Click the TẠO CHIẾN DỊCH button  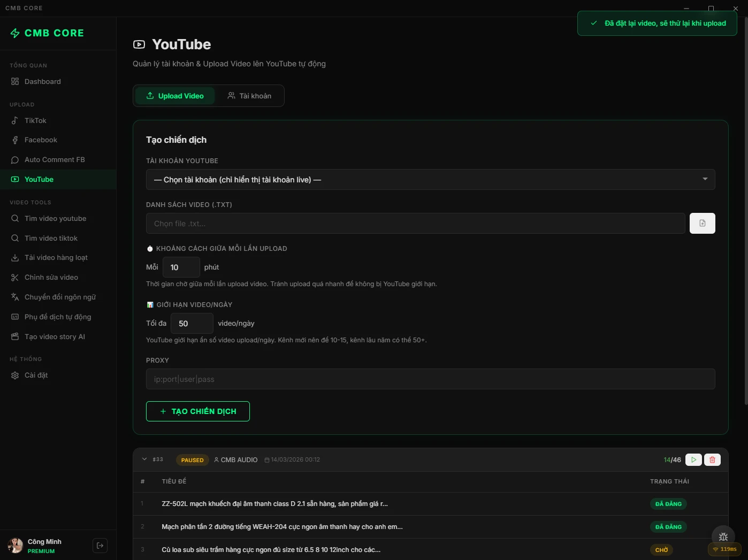pyautogui.click(x=197, y=411)
